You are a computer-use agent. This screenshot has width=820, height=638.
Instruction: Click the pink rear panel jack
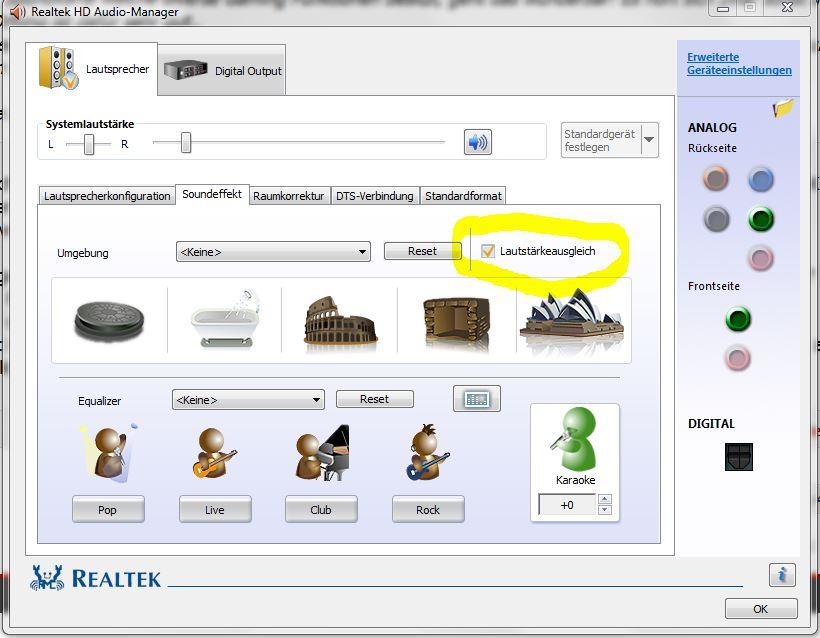coord(760,257)
